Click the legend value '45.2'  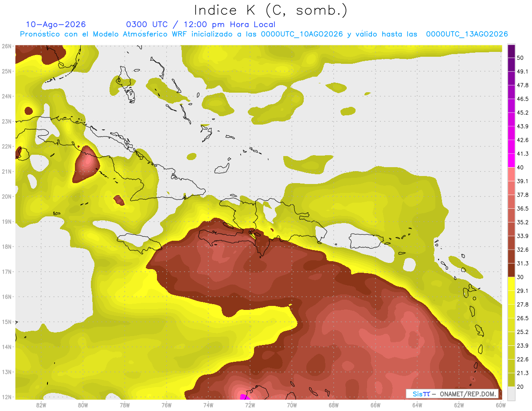(523, 113)
